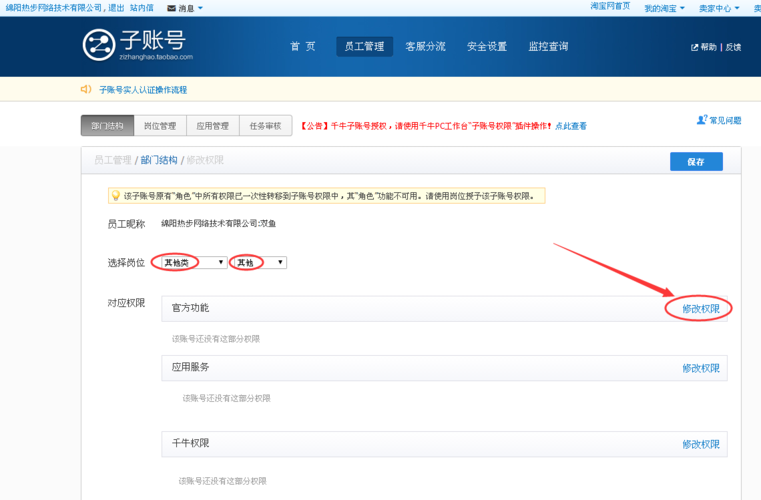This screenshot has width=761, height=500.
Task: Expand the 消息 dropdown menu
Action: click(200, 8)
